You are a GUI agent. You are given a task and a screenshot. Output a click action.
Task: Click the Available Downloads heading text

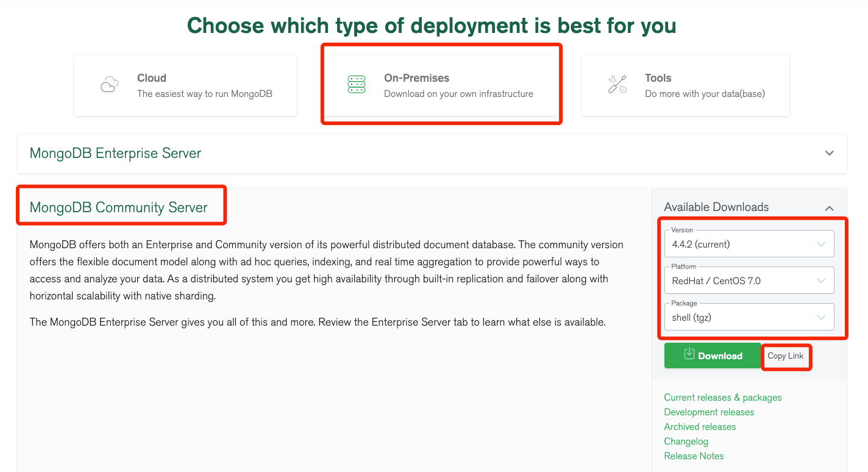[716, 207]
